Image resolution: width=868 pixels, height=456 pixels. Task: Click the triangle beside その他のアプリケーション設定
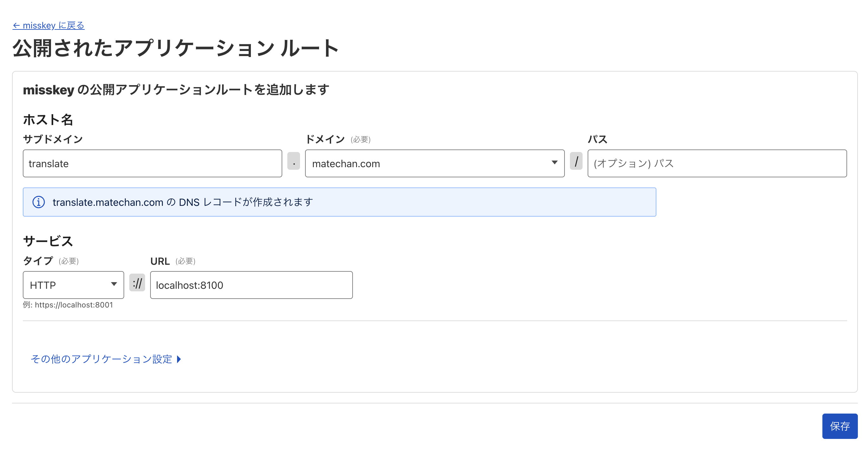[179, 359]
